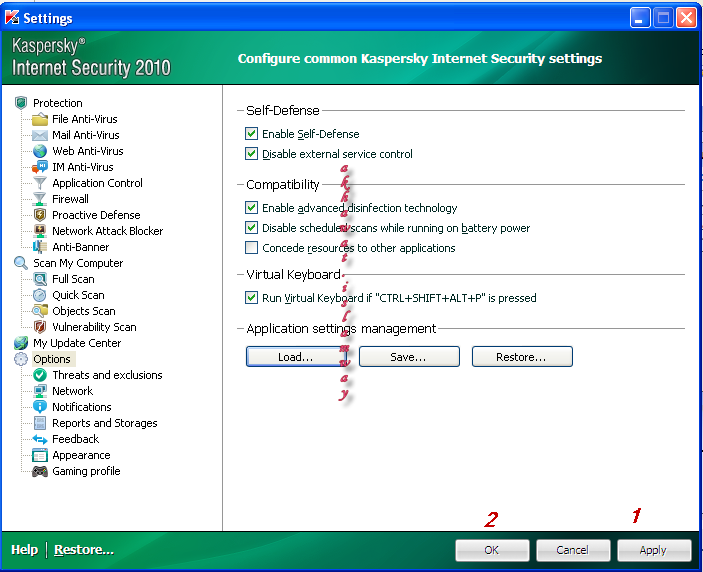
Task: Click the Feedback arrows icon
Action: [40, 439]
